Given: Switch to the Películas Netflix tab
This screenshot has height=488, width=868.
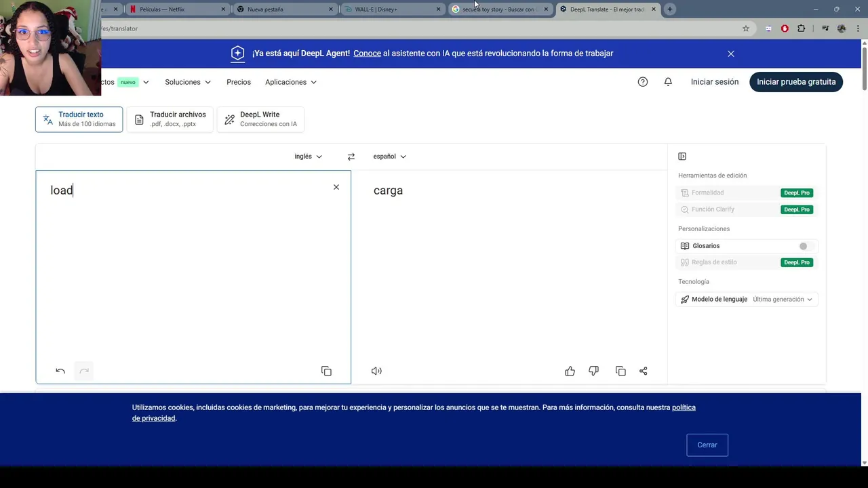Looking at the screenshot, I should (176, 9).
